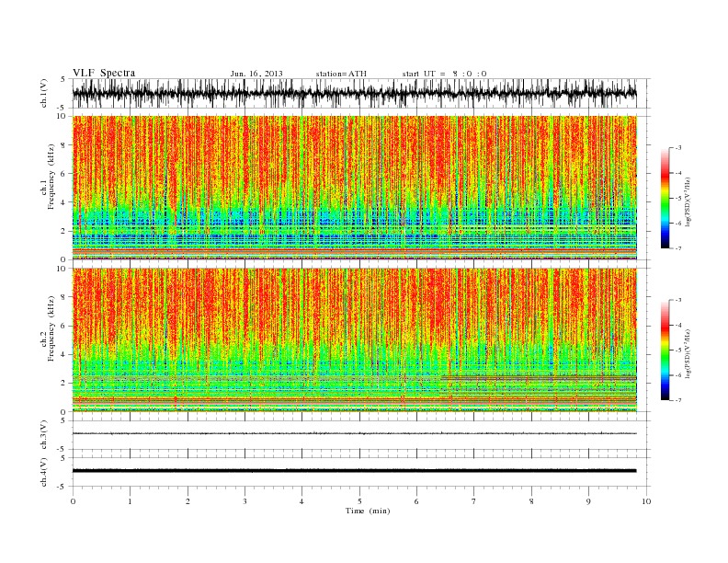Screen dimensions: 728x563
Task: Click the 4 kHz tick on ch.2 spectrogram
Action: [64, 355]
